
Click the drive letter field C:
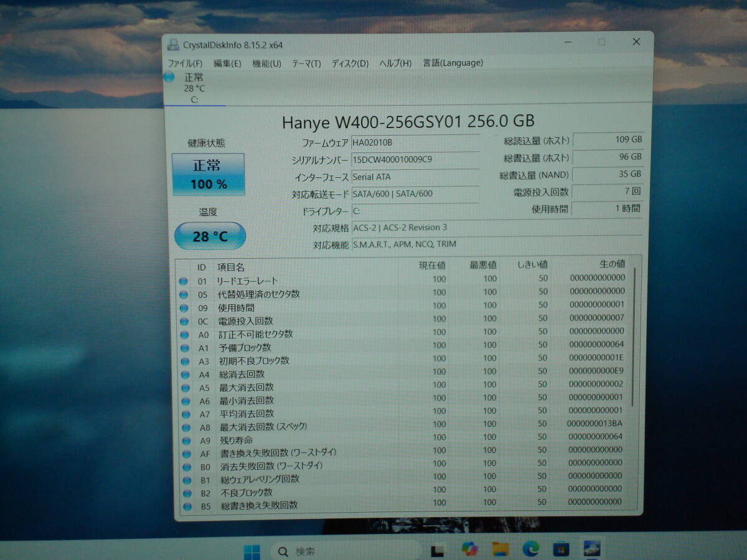coord(415,211)
